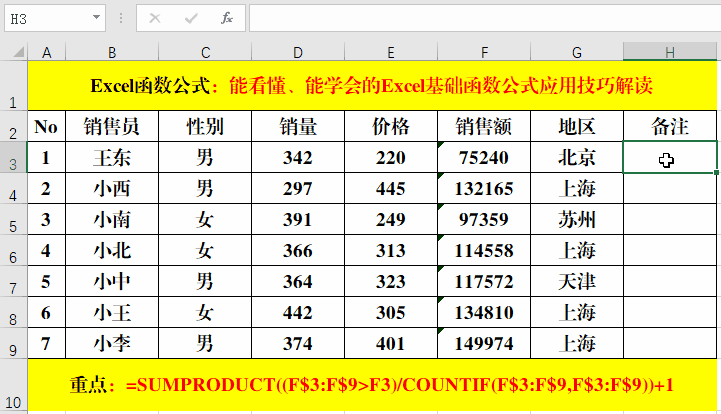Viewport: 721px width, 414px height.
Task: Click the Cancel X icon in formula bar
Action: pyautogui.click(x=155, y=18)
